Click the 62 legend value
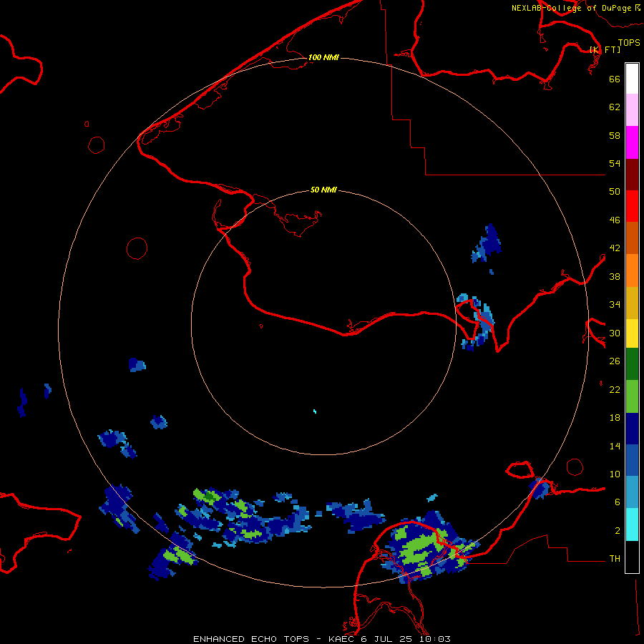Screen dimensions: 644x644 [x=615, y=107]
